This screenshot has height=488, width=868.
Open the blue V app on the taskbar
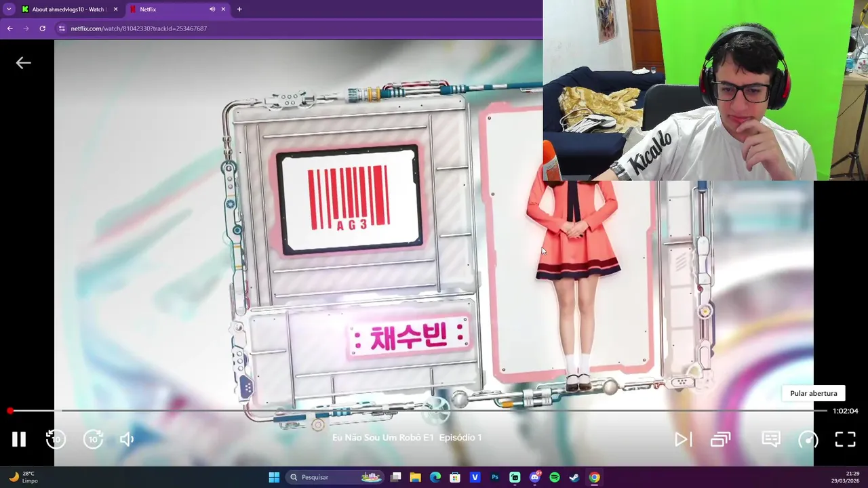[x=475, y=477]
